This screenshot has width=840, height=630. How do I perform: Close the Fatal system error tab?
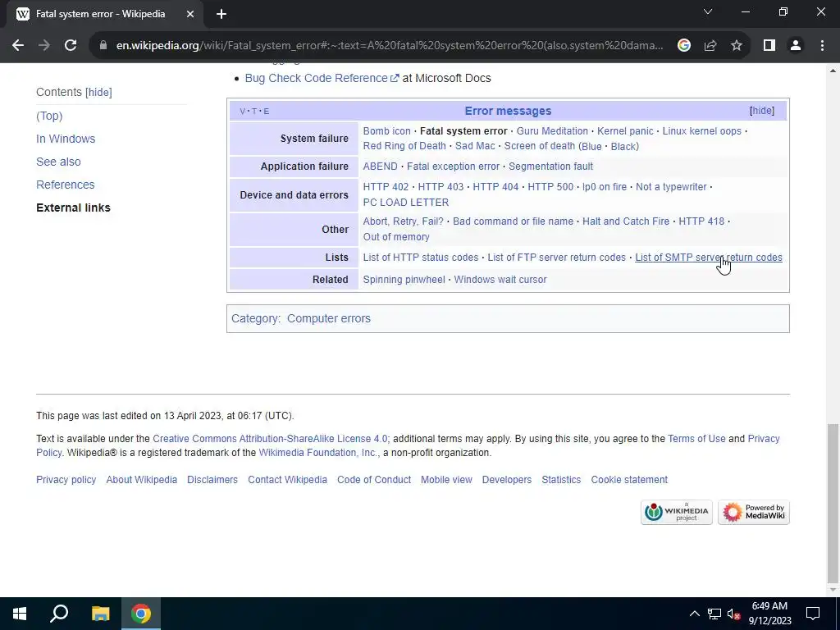coord(190,14)
